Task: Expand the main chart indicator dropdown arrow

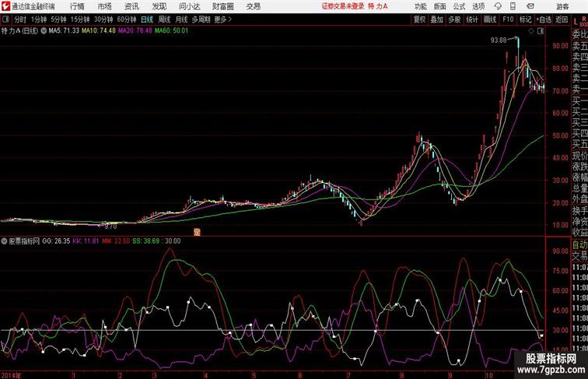Action: click(x=44, y=31)
